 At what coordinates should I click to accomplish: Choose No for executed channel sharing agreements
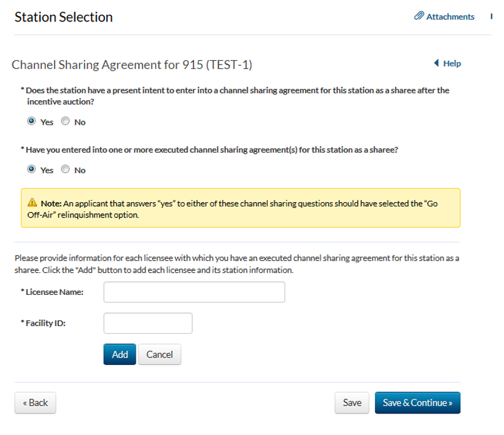coord(66,170)
